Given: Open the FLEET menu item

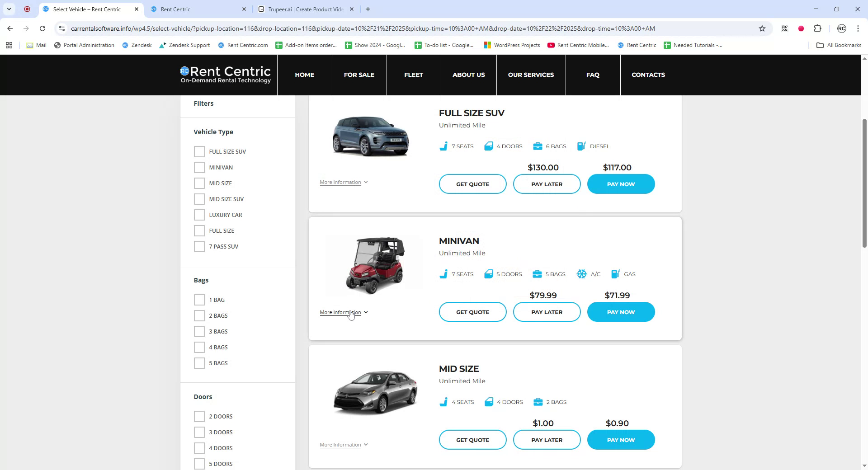Looking at the screenshot, I should click(413, 75).
